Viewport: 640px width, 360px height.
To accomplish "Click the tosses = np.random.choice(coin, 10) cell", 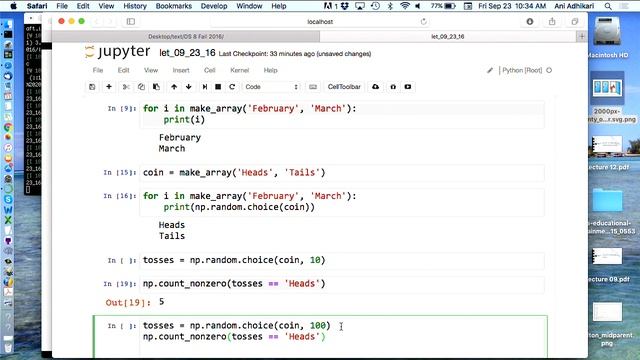I will pos(342,260).
